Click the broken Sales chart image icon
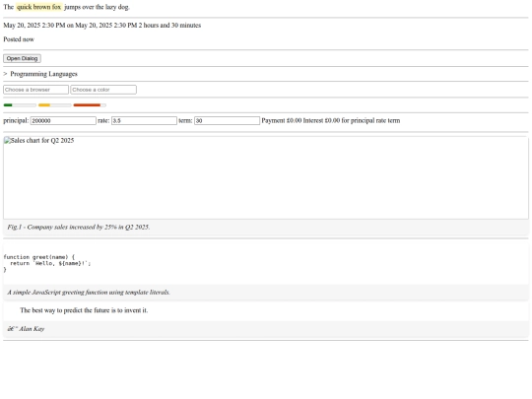 [x=7, y=141]
